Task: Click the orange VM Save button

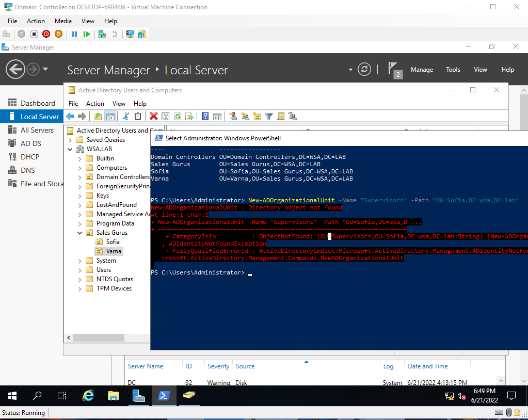Action: [59, 34]
